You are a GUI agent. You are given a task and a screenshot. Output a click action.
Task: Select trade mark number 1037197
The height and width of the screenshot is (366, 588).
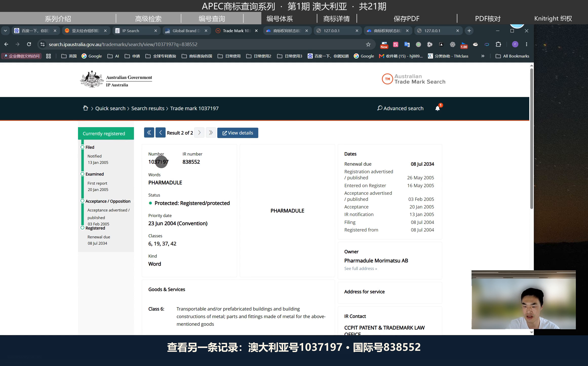[158, 162]
